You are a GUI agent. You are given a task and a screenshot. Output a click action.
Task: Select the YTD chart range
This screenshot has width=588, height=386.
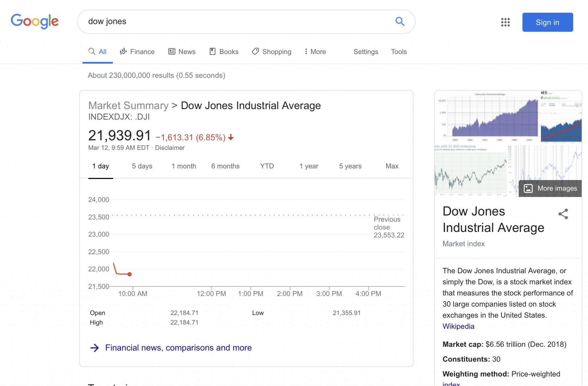pos(267,166)
